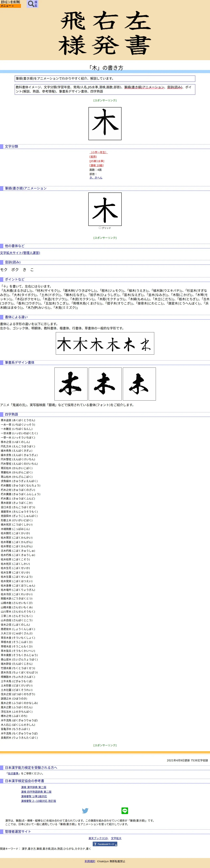Click the 木 stroke order animation image

tap(105, 209)
